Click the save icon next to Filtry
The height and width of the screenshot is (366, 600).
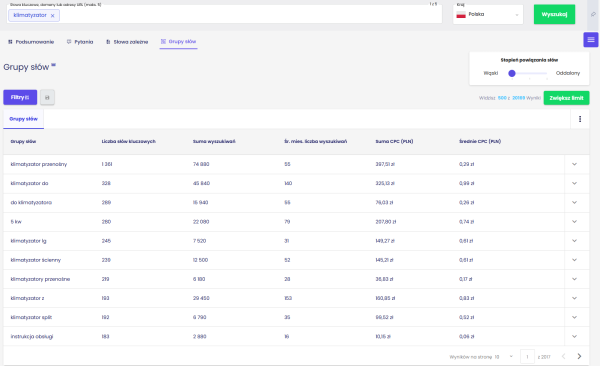point(47,97)
